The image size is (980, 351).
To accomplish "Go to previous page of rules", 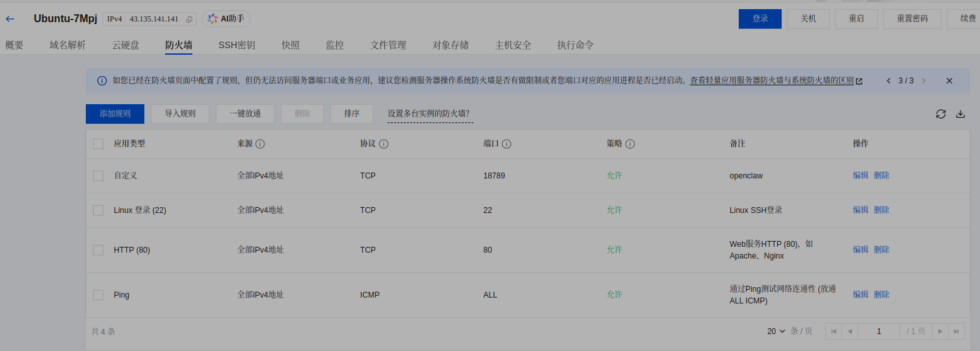I will [x=849, y=331].
